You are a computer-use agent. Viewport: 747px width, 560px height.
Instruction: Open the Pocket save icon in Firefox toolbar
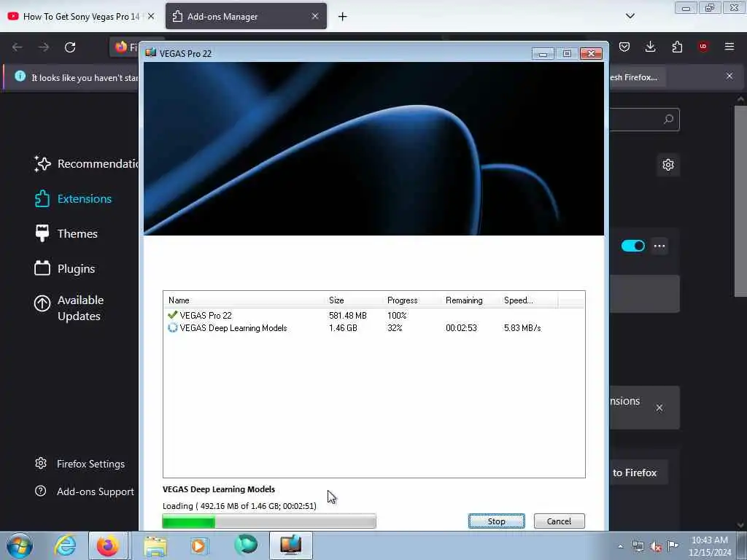coord(624,47)
